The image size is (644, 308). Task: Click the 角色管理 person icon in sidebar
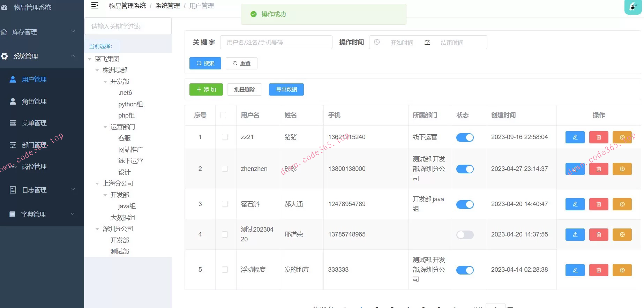(x=13, y=101)
